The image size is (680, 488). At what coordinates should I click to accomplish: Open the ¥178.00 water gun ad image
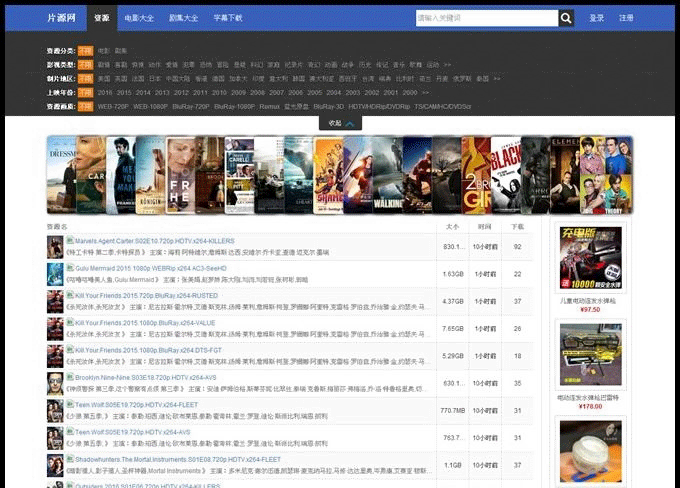tap(590, 354)
